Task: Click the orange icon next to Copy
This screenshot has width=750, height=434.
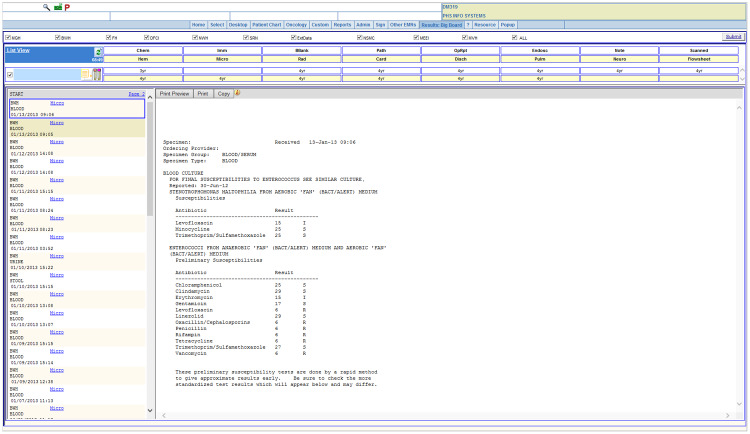Action: tap(238, 93)
